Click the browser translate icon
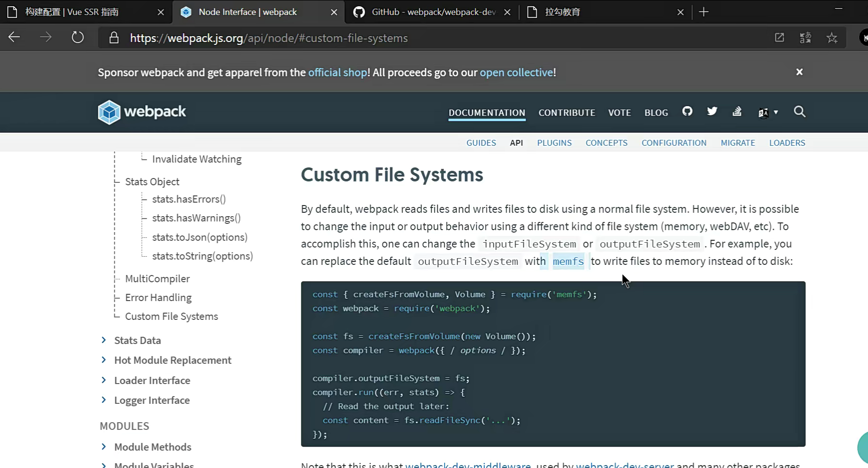Viewport: 868px width, 468px height. (x=805, y=38)
